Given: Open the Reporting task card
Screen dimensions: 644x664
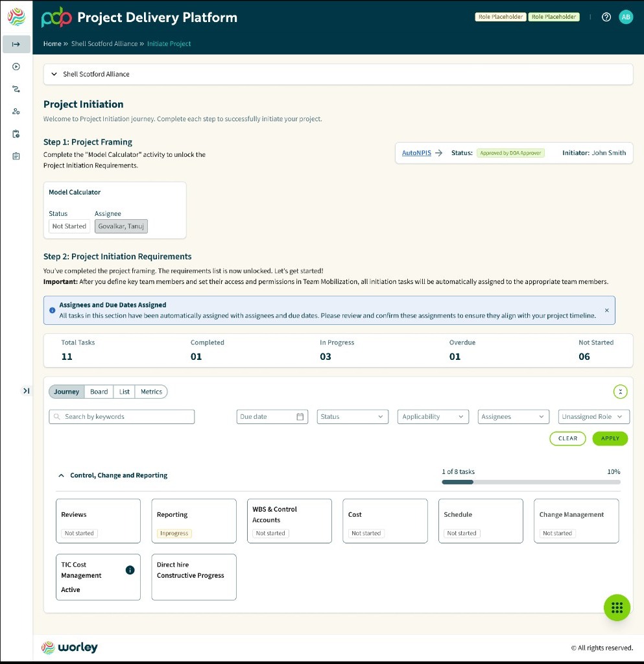Looking at the screenshot, I should click(x=194, y=521).
